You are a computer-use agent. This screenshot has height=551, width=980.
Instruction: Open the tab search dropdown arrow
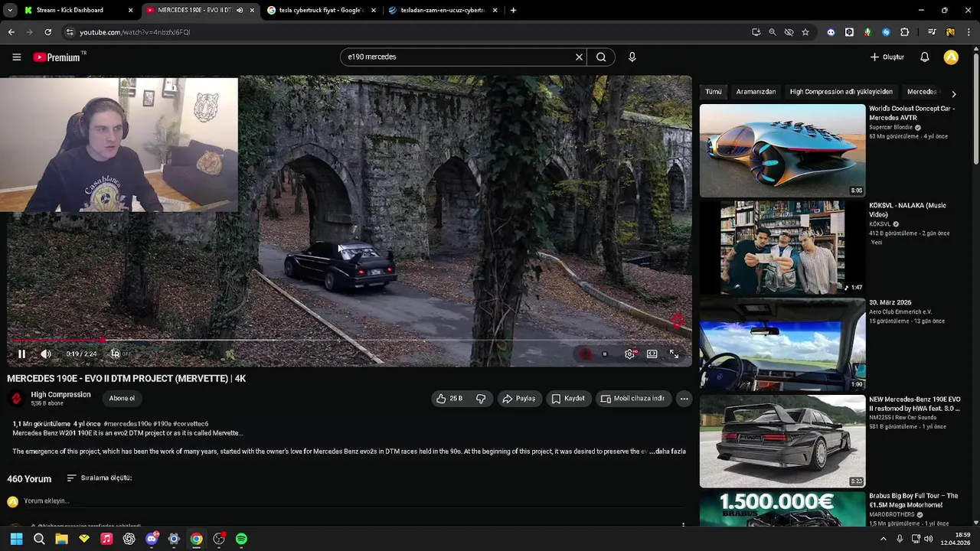click(11, 10)
